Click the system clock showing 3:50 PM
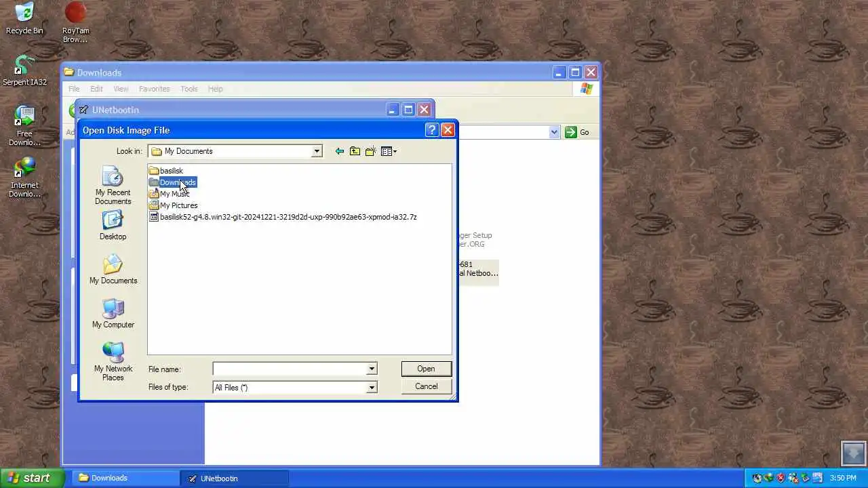The image size is (868, 488). click(843, 478)
